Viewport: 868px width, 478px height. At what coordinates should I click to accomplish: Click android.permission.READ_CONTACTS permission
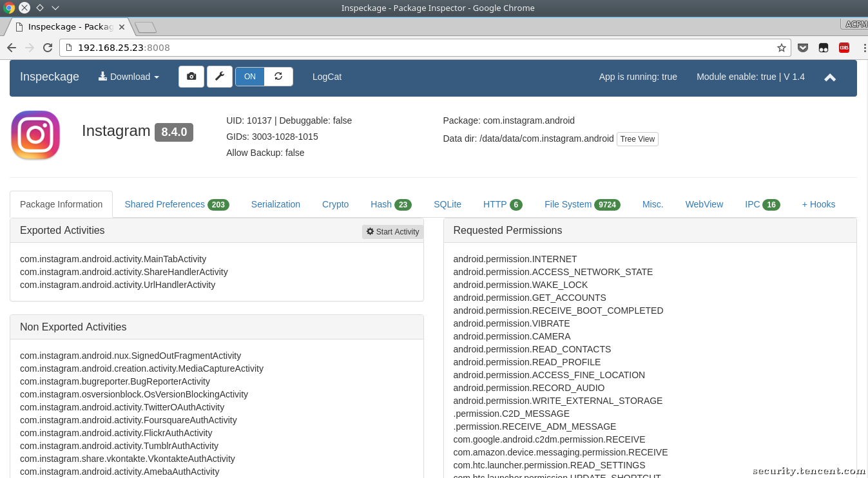532,349
